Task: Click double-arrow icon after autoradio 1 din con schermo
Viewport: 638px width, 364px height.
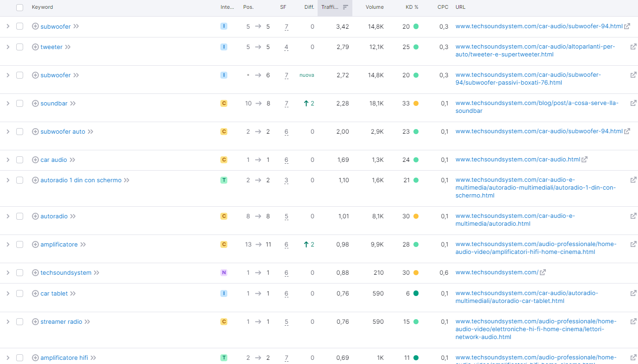Action: click(127, 180)
